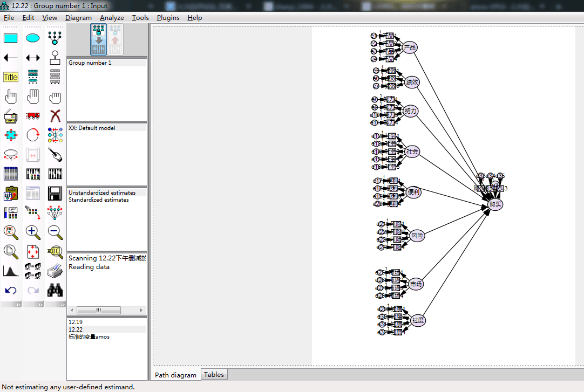The width and height of the screenshot is (584, 392).
Task: Click the calculate estimates abacus icon
Action: coord(55,174)
